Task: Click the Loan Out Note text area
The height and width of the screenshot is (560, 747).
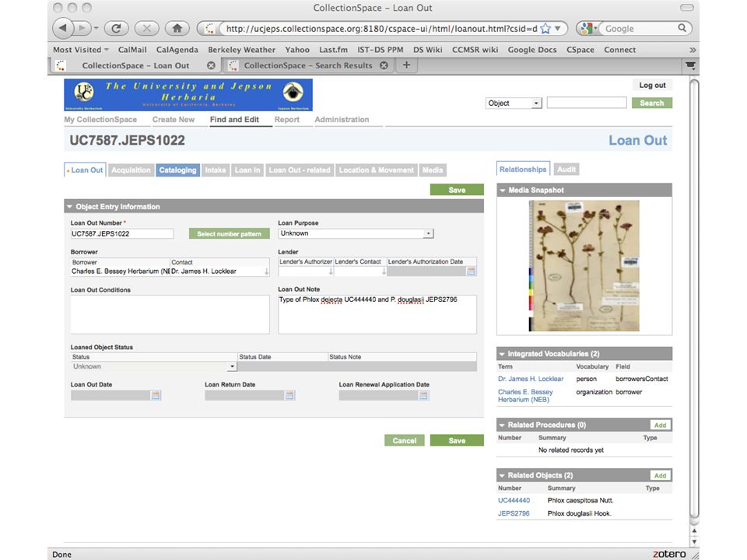Action: [377, 314]
